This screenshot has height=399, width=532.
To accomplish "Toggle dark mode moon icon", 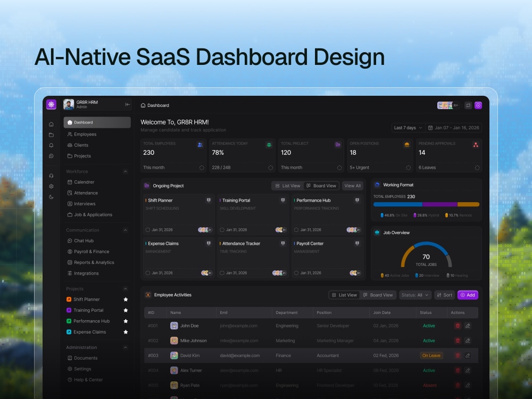I will pyautogui.click(x=51, y=197).
